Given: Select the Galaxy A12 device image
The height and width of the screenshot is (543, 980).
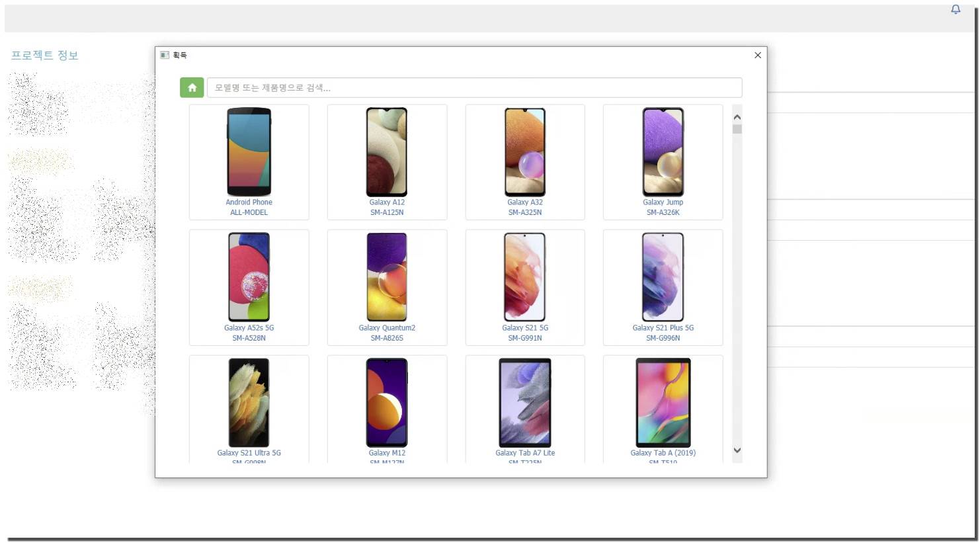Looking at the screenshot, I should click(x=387, y=152).
